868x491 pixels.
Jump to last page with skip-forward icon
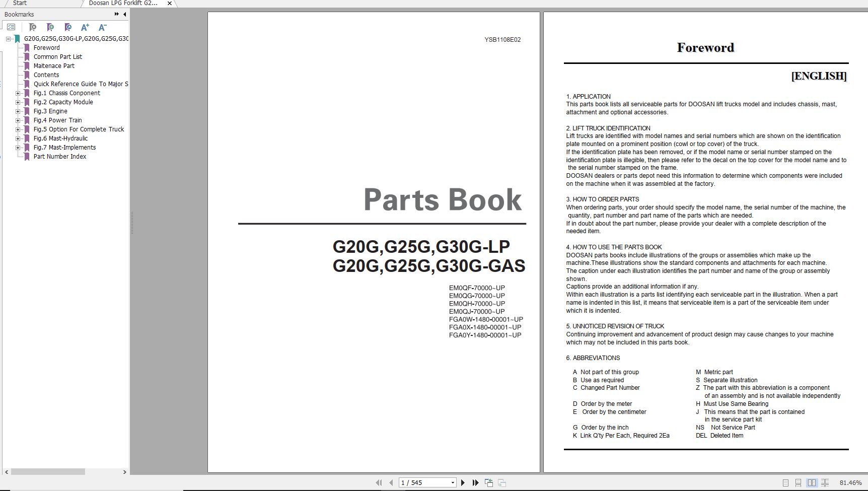click(x=475, y=482)
